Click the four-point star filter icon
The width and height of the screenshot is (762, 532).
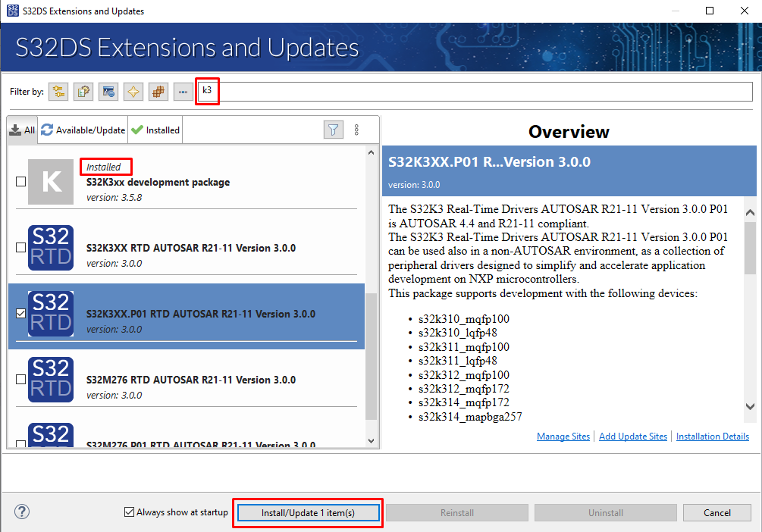coord(133,92)
